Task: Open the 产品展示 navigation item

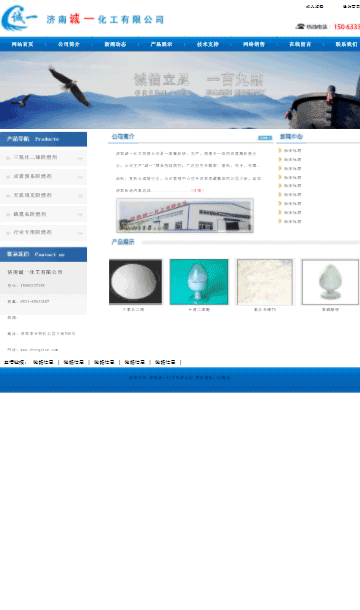Action: [x=161, y=44]
